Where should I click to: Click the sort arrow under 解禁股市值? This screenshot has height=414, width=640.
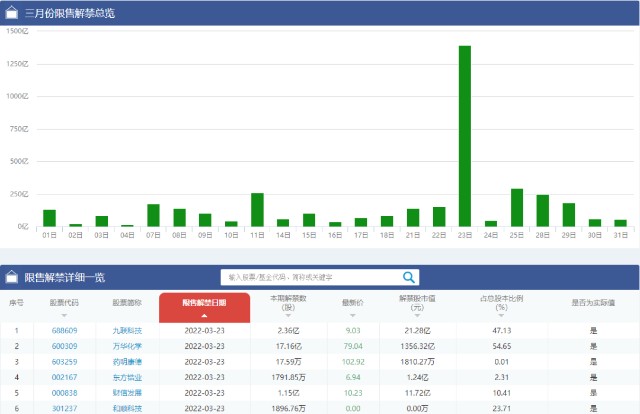(417, 316)
